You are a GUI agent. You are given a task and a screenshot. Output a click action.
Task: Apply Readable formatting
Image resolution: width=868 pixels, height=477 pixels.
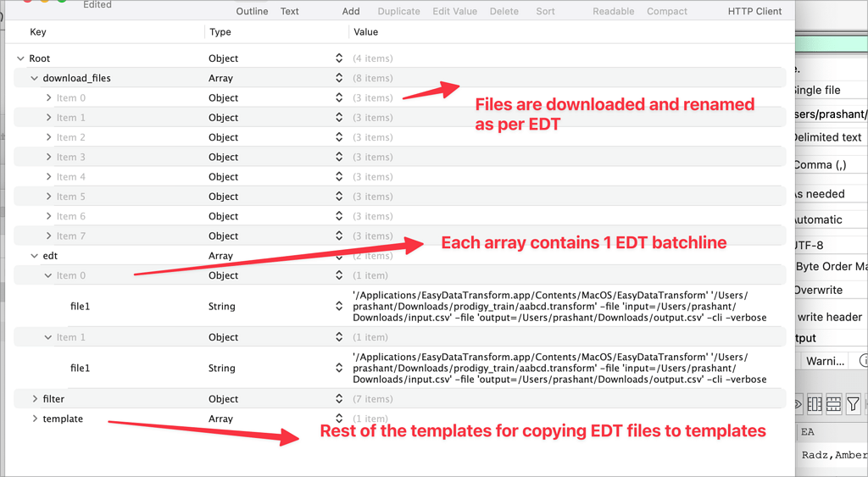[x=613, y=11]
